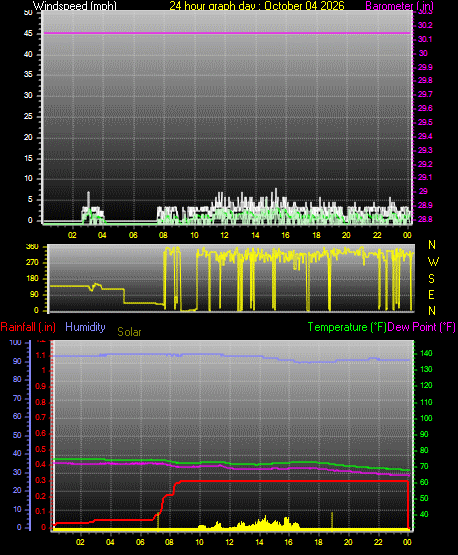Screen dimensions: 458x555
Task: Click the "29.5" barometer axis value
Action: (425, 122)
